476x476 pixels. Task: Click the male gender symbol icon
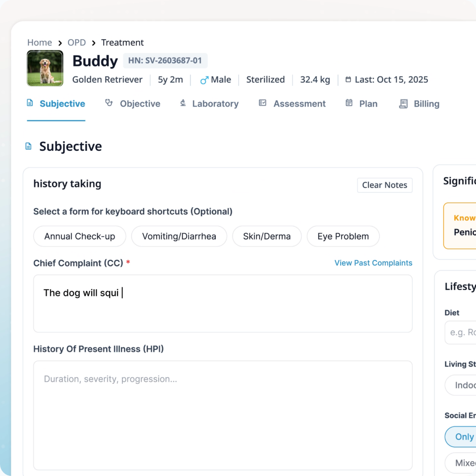[x=204, y=80]
